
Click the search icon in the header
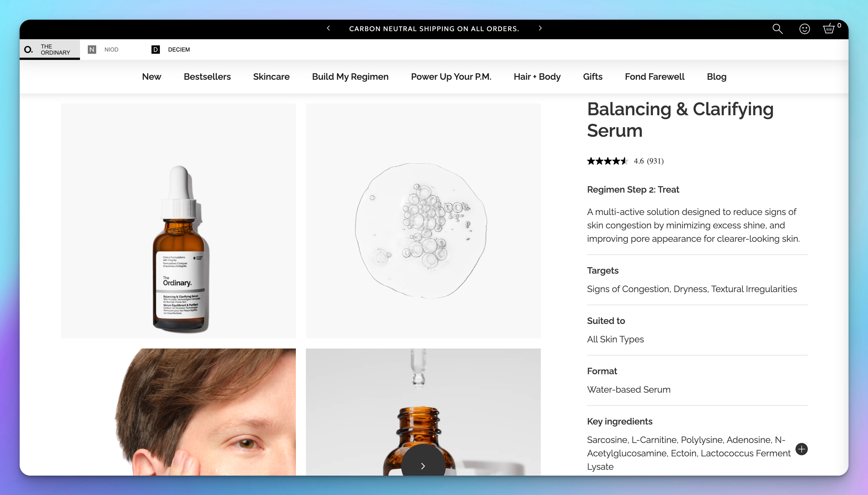coord(777,28)
